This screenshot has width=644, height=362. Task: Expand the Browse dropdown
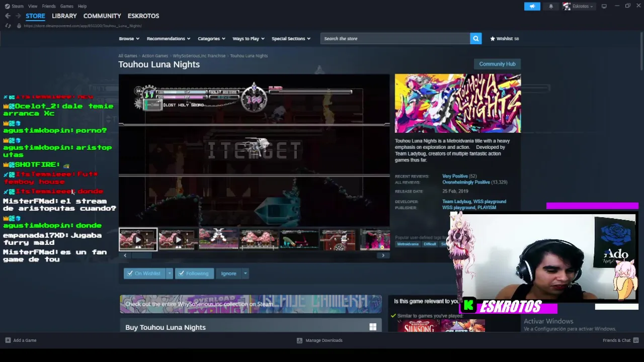pos(129,39)
